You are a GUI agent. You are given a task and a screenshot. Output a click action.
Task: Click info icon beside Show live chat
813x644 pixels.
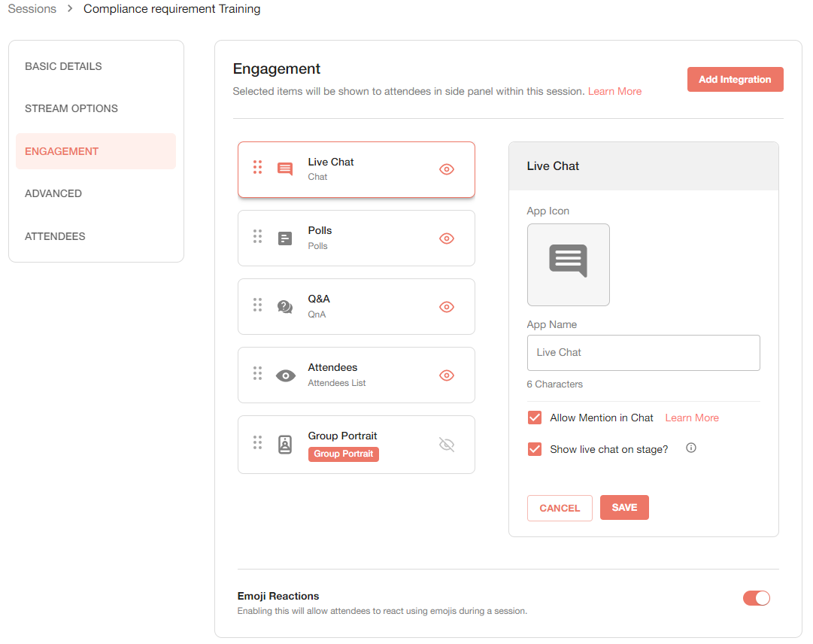[x=690, y=448]
